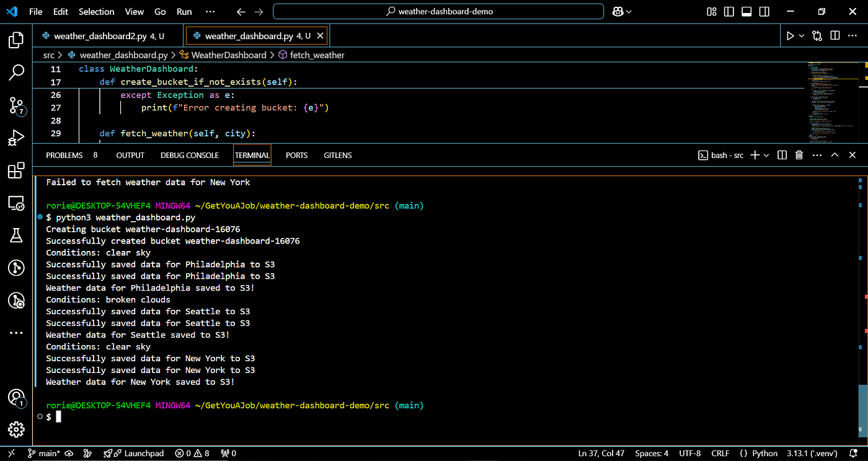This screenshot has height=461, width=868.
Task: Create a new terminal with plus icon
Action: [755, 155]
